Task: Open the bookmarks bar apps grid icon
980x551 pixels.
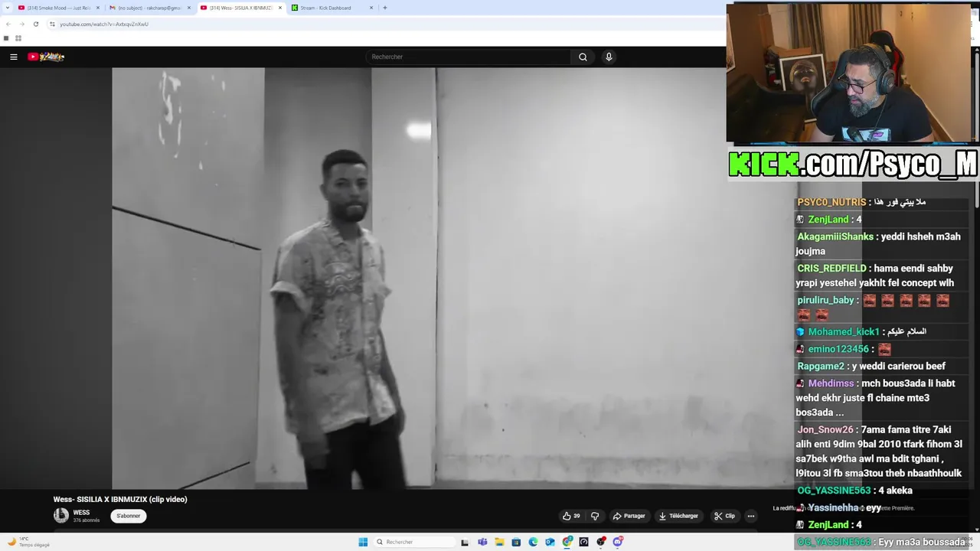Action: coord(18,38)
